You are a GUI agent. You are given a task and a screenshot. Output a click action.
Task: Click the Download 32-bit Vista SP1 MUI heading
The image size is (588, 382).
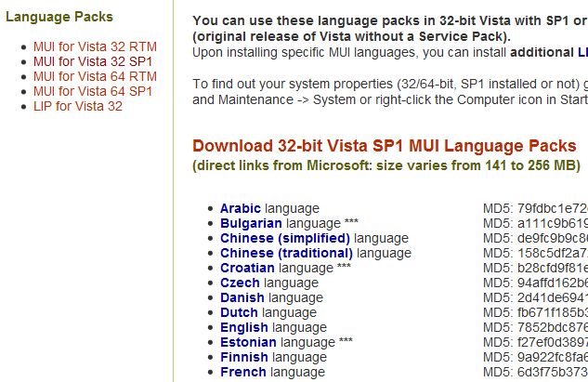(x=385, y=146)
